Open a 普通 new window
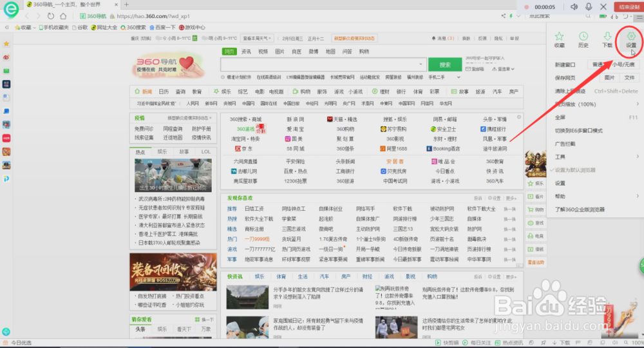Viewport: 644px width, 348px height. click(599, 64)
